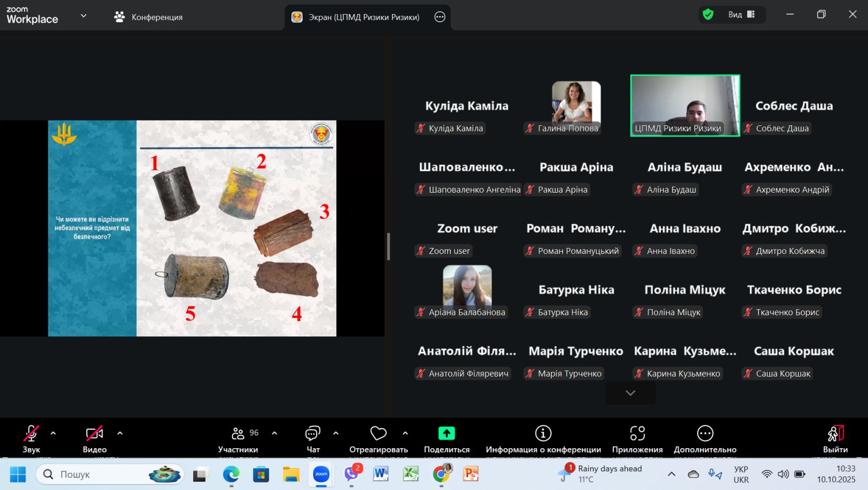This screenshot has height=490, width=868.
Task: Turn on camera with Видео button
Action: 94,438
